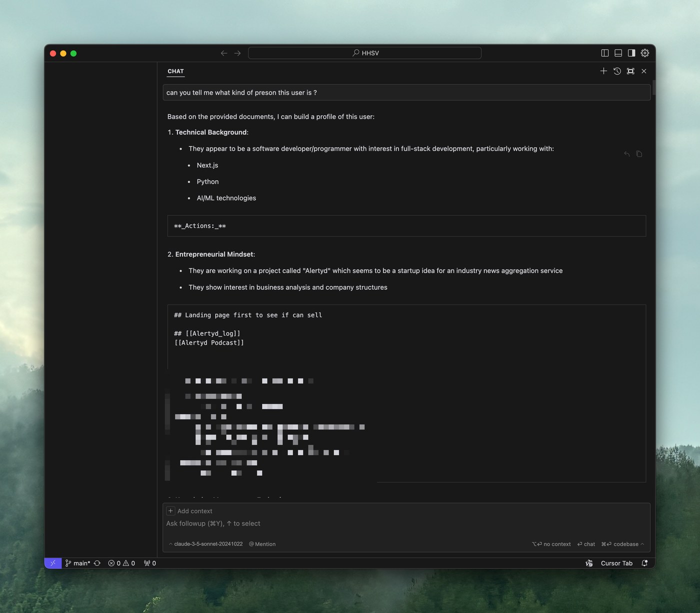Synchronize changes with sync icon
This screenshot has height=613, width=700.
97,563
